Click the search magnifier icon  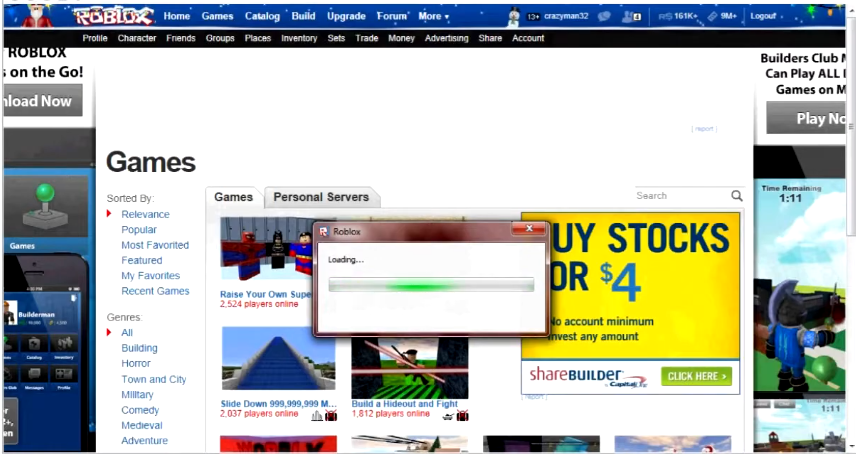pyautogui.click(x=737, y=196)
